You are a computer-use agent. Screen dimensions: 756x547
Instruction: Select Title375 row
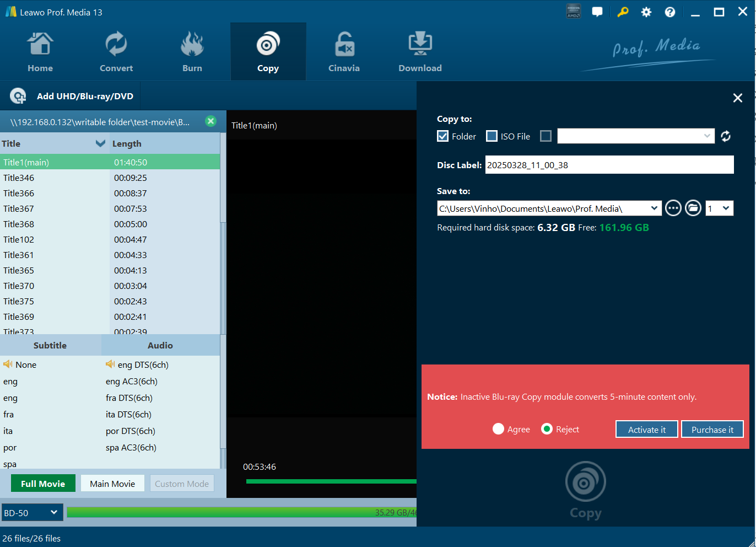click(x=110, y=301)
